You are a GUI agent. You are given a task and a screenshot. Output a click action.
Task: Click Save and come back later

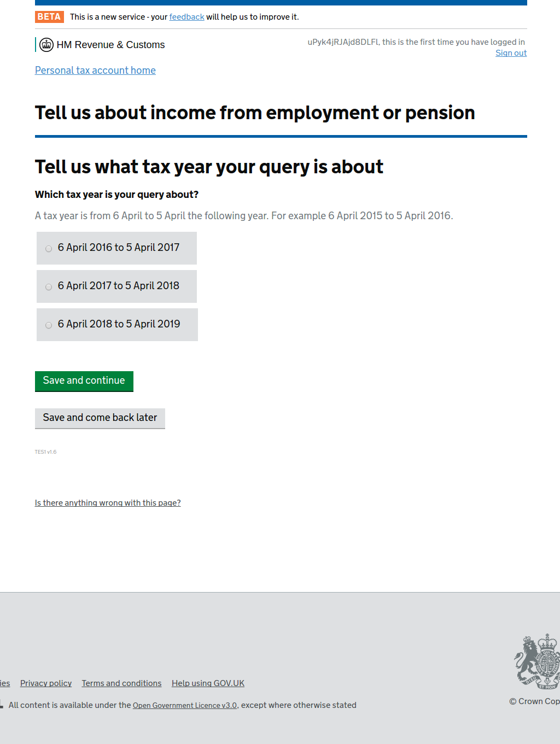point(100,418)
